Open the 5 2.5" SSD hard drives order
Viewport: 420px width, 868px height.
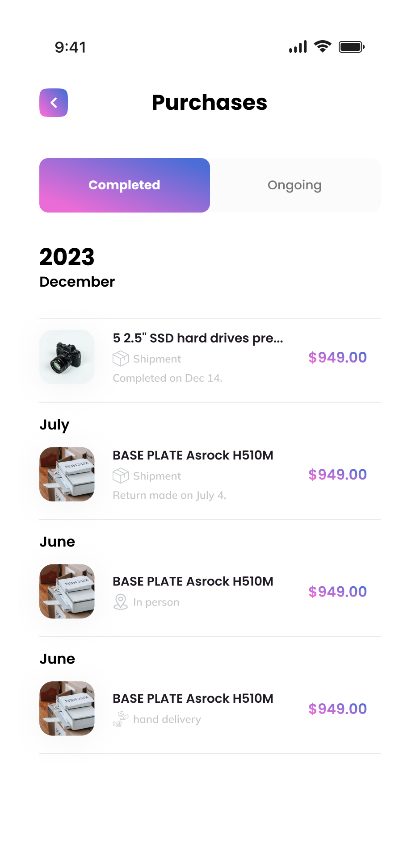[x=198, y=338]
